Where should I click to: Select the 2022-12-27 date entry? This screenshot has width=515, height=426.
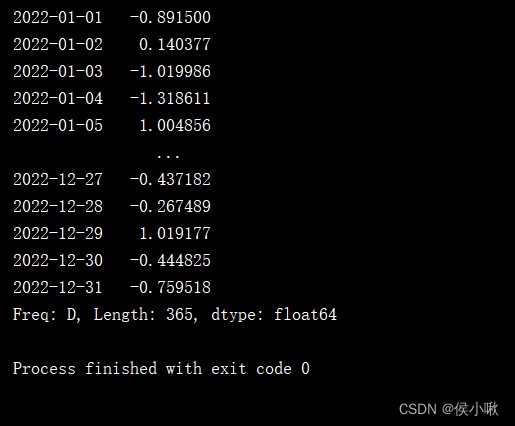58,179
